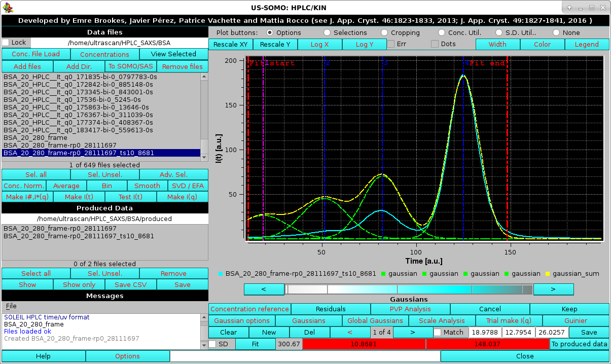Screen dimensions: 611x364
Task: Switch plot mode to Cropping
Action: coord(384,32)
